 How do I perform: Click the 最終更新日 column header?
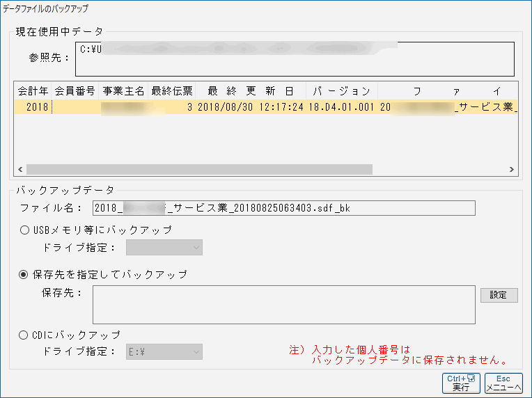coord(250,91)
